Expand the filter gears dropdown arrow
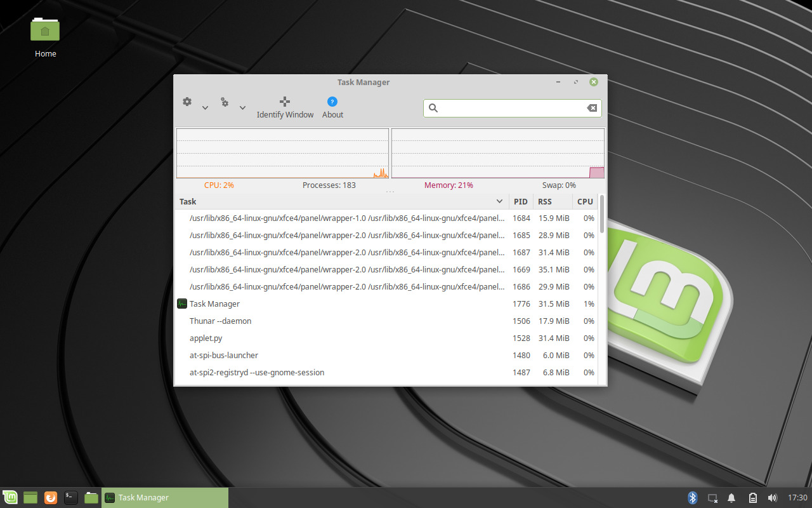The image size is (812, 508). pyautogui.click(x=242, y=107)
